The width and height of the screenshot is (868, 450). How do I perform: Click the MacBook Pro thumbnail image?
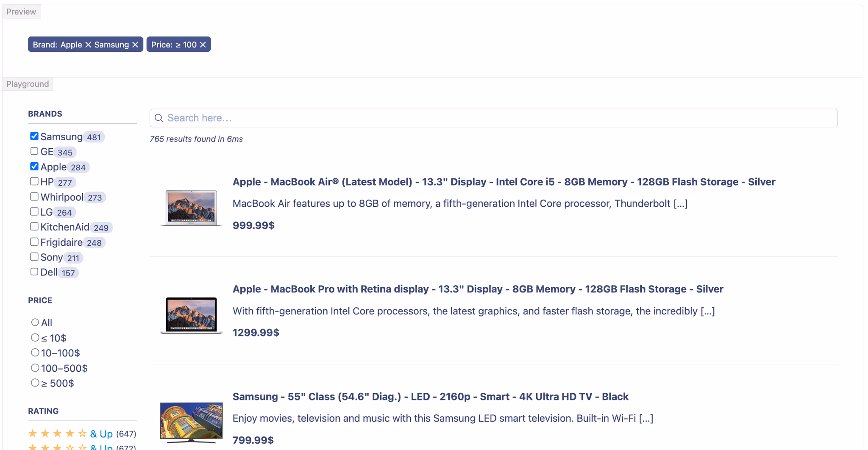(191, 315)
